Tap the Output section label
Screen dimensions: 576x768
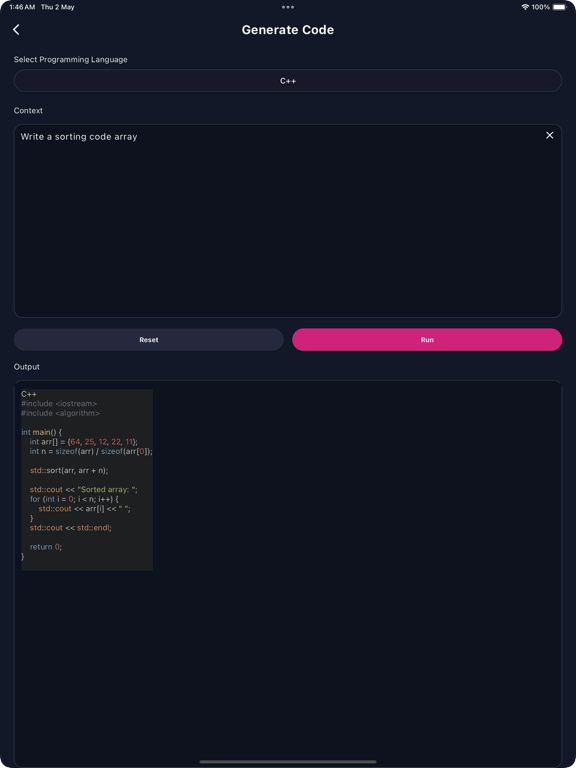(x=27, y=367)
